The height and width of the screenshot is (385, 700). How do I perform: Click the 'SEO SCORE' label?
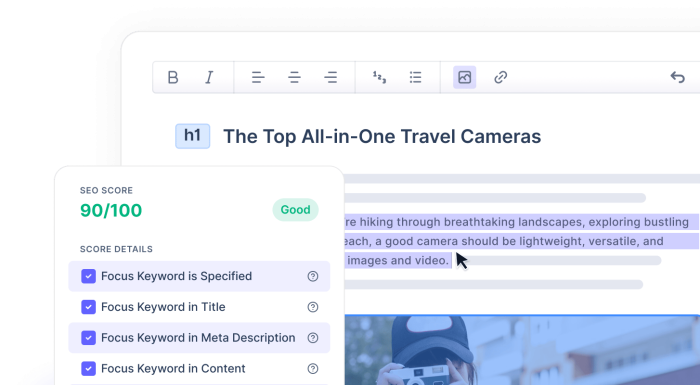coord(106,190)
